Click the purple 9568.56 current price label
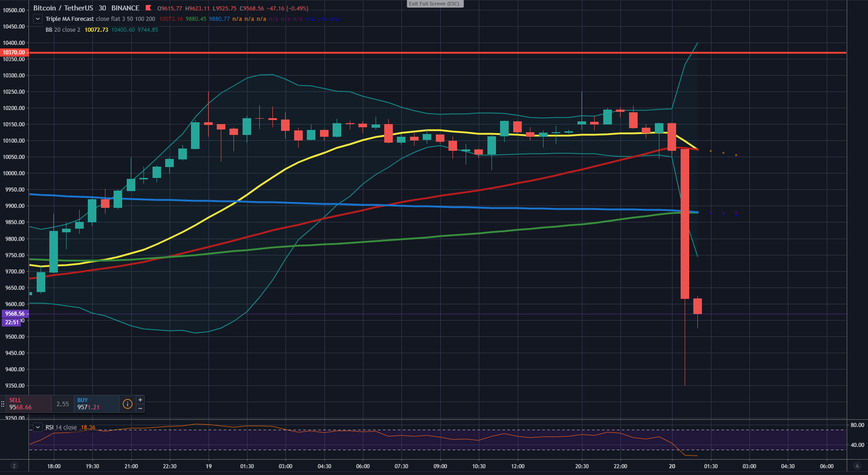This screenshot has height=475, width=868. (15, 314)
